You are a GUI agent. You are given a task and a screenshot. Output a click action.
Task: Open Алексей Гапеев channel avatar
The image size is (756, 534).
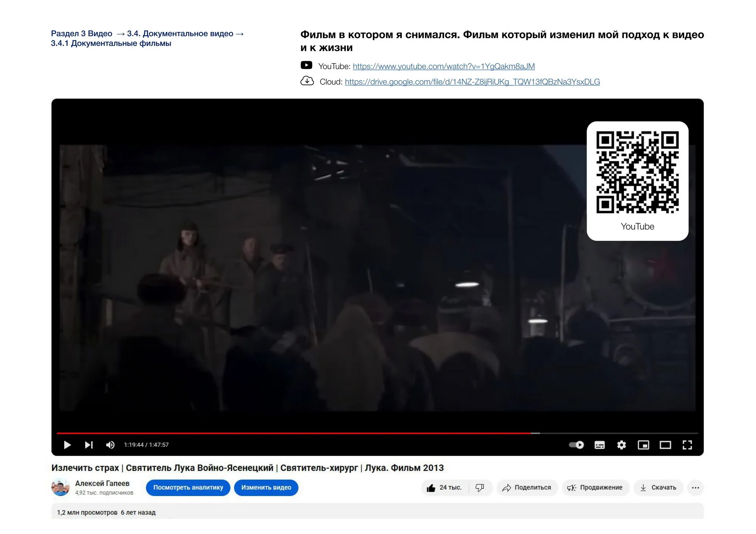click(60, 488)
